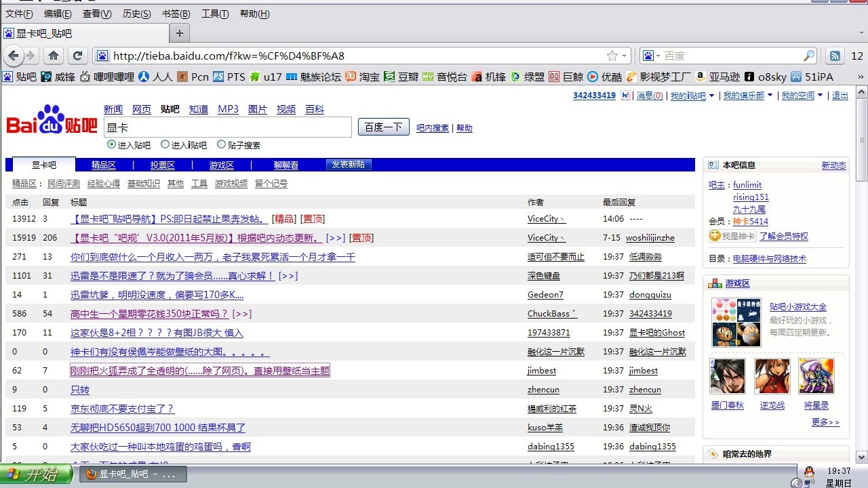
Task: Click the browser address bar URL
Action: pyautogui.click(x=229, y=56)
